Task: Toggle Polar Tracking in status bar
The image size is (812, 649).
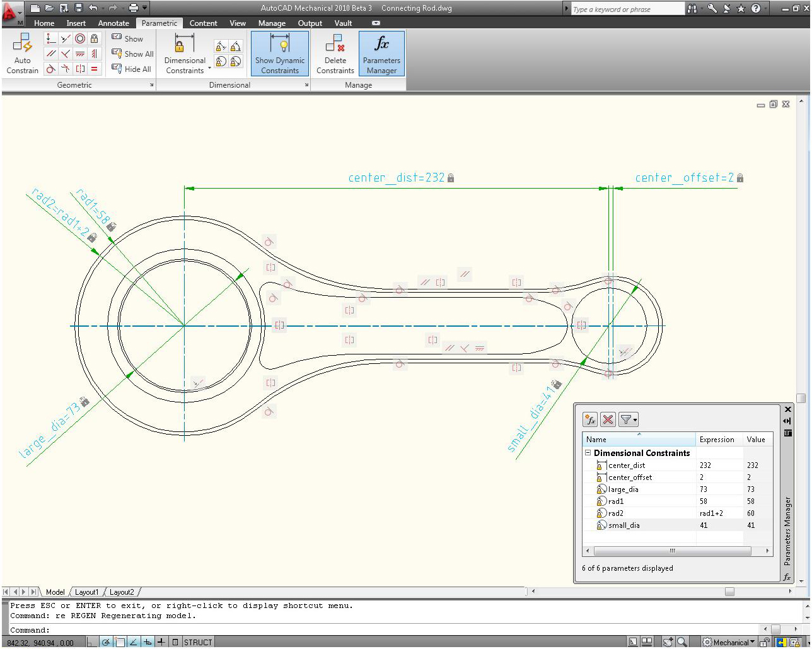Action: 107,642
